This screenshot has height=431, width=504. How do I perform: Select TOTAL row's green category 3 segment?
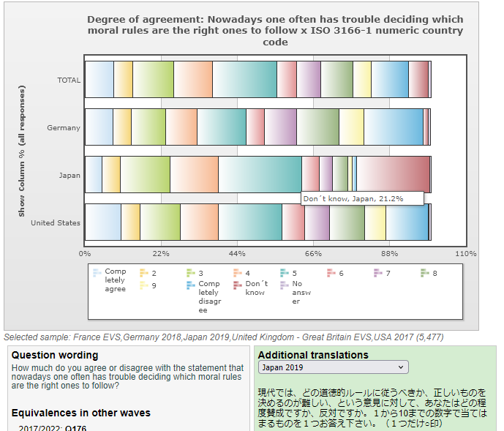click(154, 80)
